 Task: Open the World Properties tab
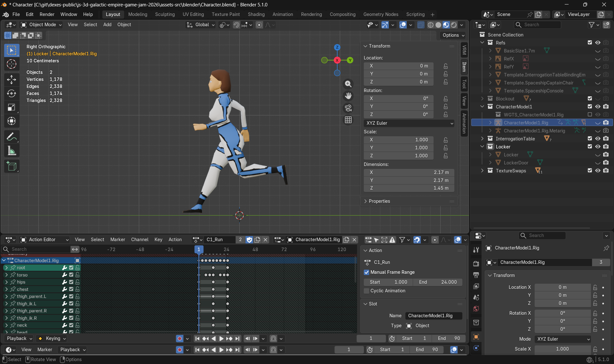pos(476,309)
